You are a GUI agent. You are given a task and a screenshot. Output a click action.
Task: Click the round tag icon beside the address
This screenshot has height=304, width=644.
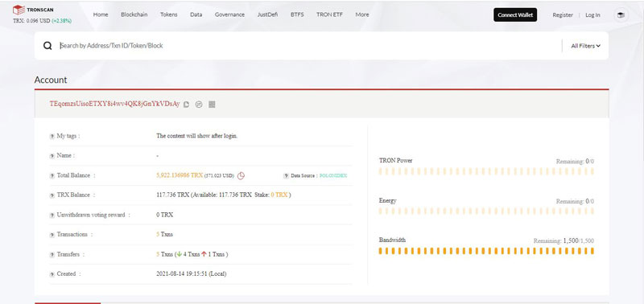(x=199, y=105)
